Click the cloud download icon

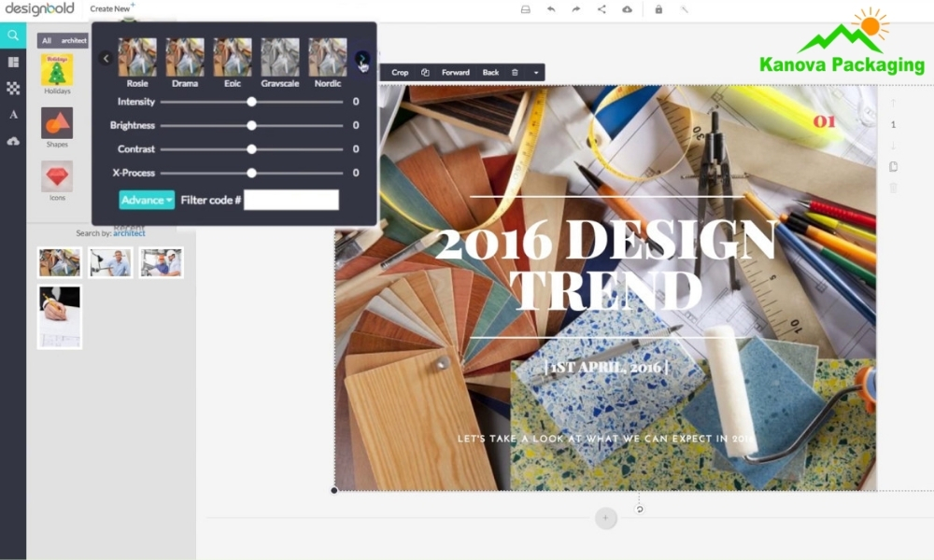(x=628, y=9)
